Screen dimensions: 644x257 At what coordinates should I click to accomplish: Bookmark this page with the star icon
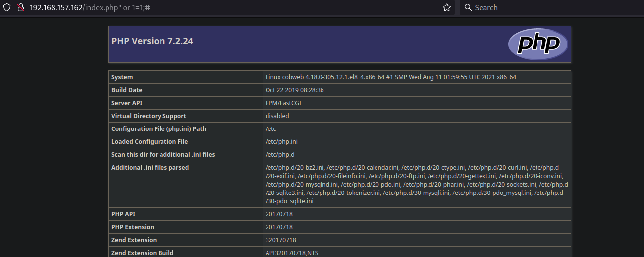(x=446, y=8)
